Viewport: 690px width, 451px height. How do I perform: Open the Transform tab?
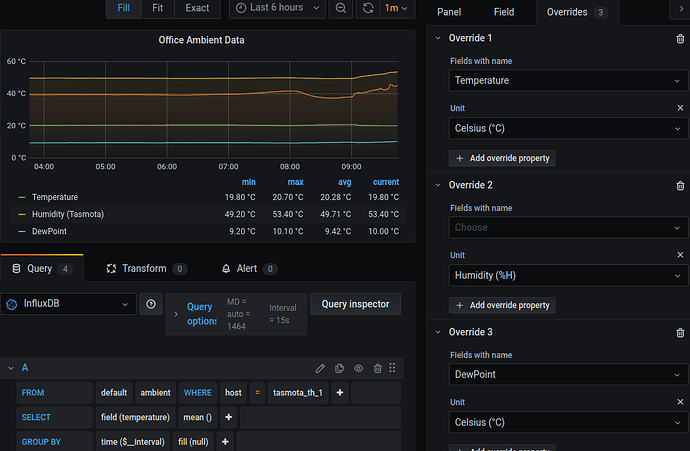(x=147, y=268)
